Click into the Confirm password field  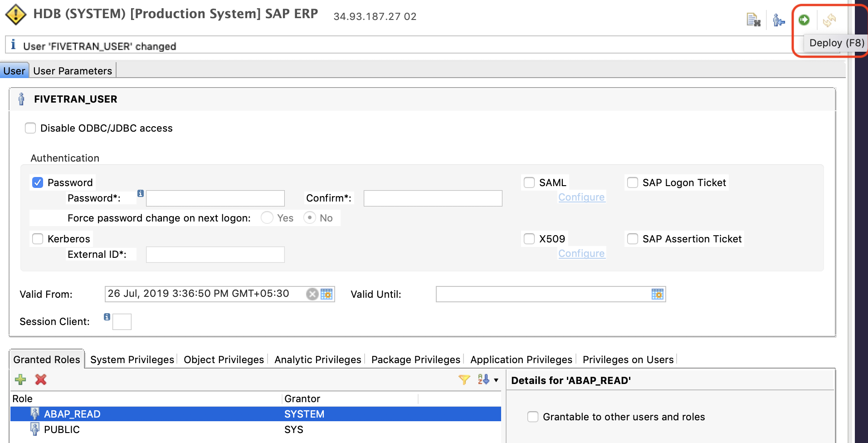(x=433, y=198)
